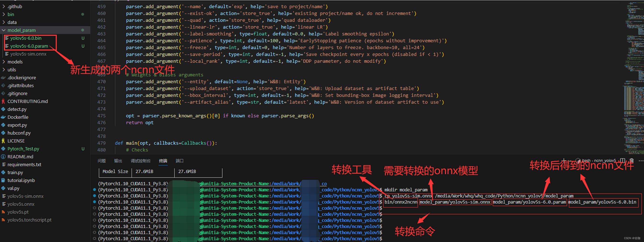Click the CONTRIBUTING.md file icon
This screenshot has height=242, width=644.
pos(3,101)
